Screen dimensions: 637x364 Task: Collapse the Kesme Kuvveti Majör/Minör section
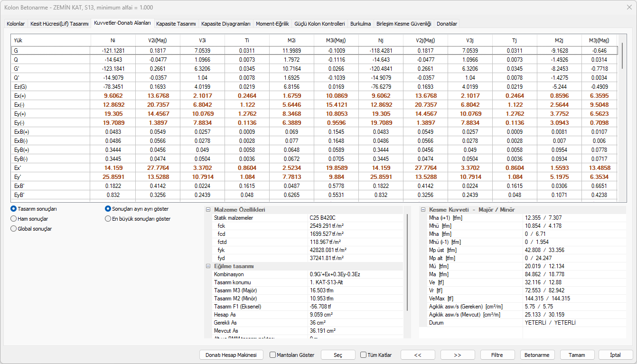pyautogui.click(x=423, y=210)
